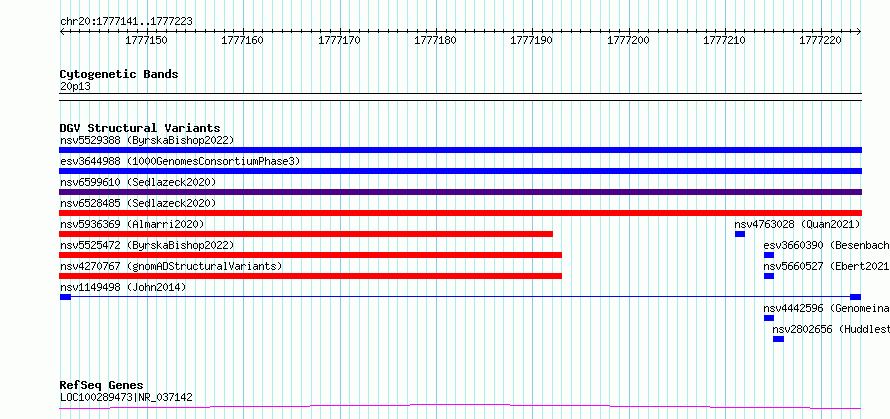
Task: Click ruler position 1777150
Action: coord(146,40)
